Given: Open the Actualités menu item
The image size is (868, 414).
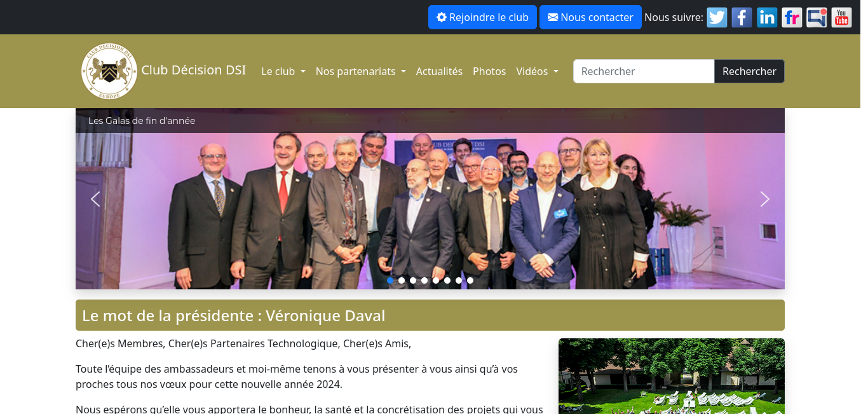Looking at the screenshot, I should 439,71.
